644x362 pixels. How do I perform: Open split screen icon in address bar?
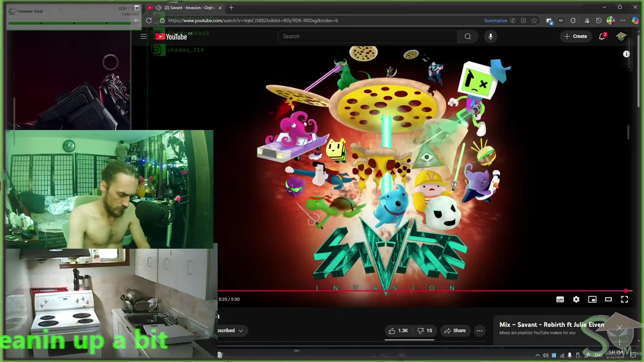coord(523,21)
